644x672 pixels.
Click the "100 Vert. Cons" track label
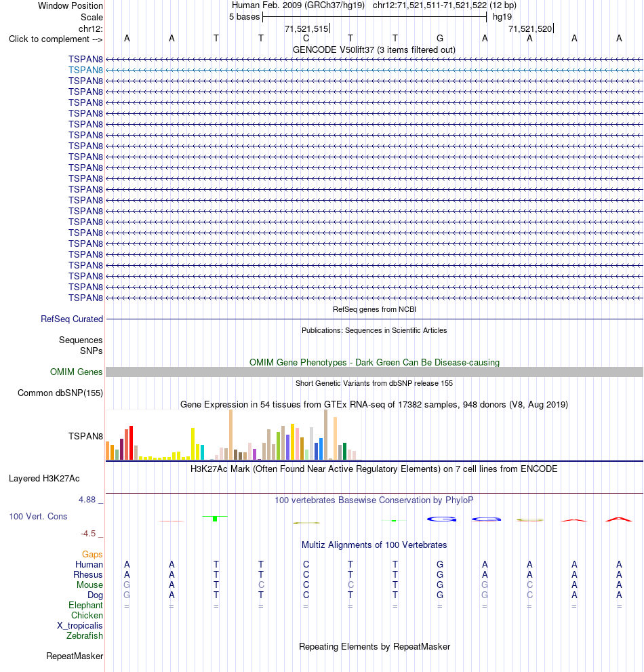(x=38, y=516)
